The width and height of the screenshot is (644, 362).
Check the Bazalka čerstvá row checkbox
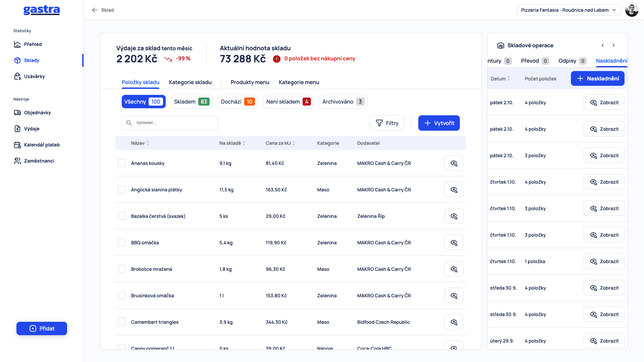[122, 216]
